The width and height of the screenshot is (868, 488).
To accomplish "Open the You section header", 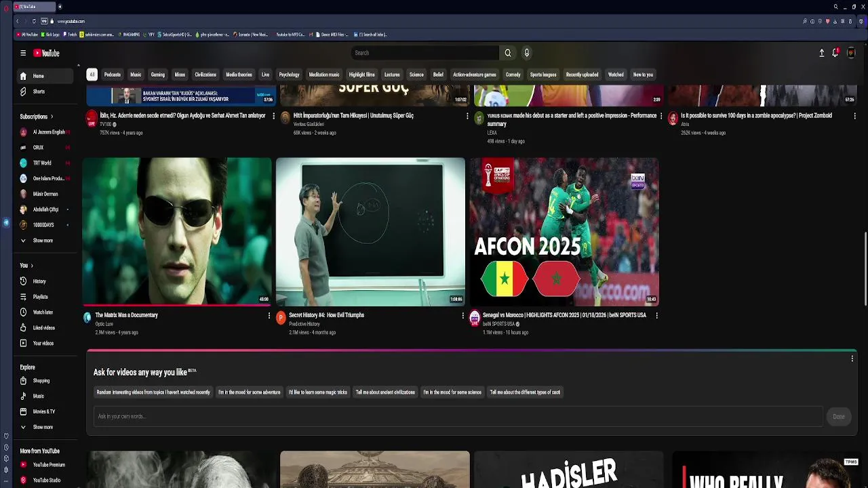I will pyautogui.click(x=26, y=266).
